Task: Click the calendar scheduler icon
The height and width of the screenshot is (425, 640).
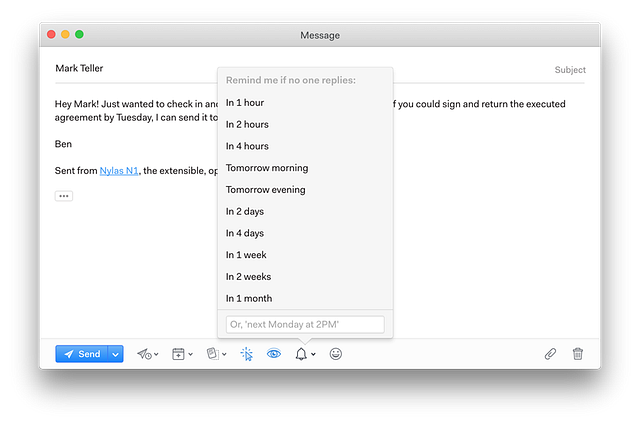Action: (x=178, y=354)
